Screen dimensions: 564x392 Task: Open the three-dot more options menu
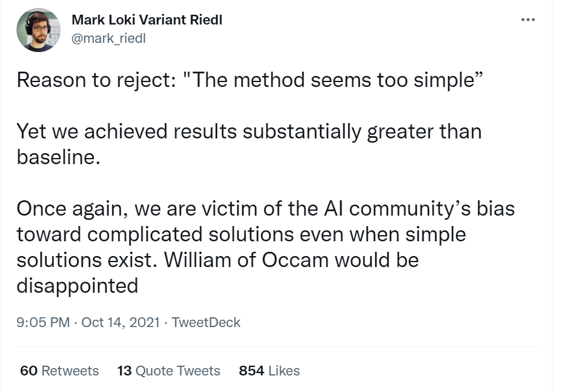click(527, 20)
